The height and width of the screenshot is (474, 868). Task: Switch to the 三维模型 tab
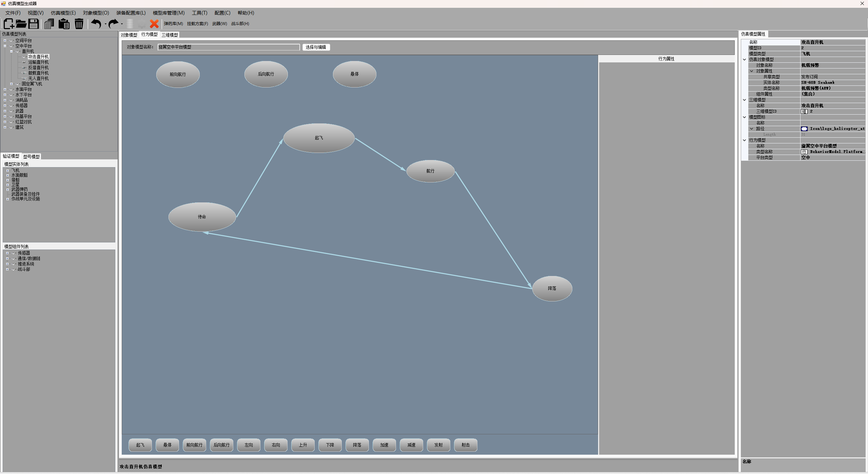[x=170, y=35]
